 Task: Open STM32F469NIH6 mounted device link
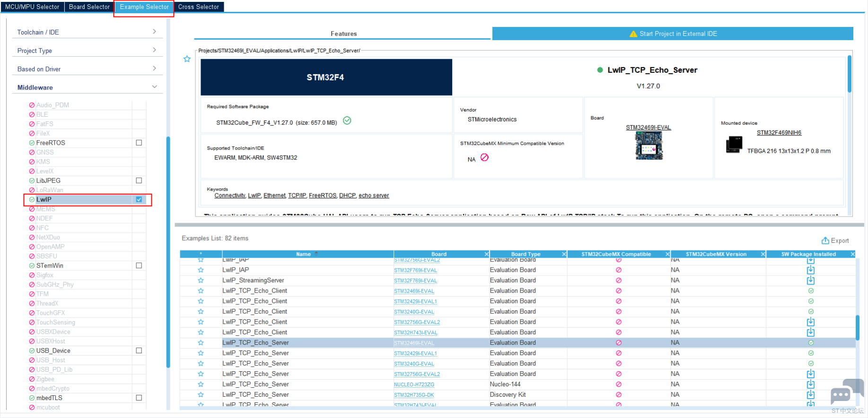tap(779, 133)
